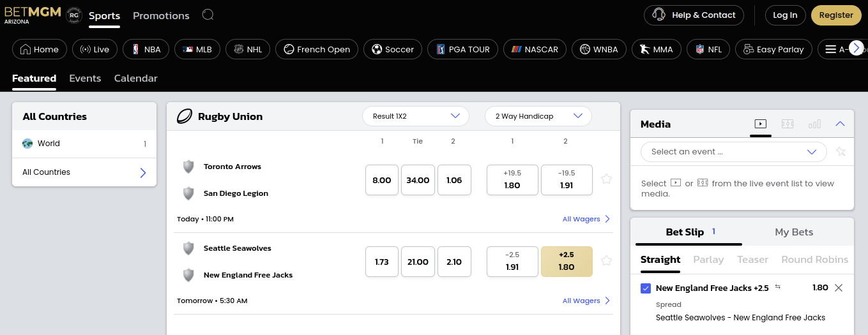Viewport: 868px width, 335px height.
Task: Select San Diego Legion -19.5 handicap
Action: [x=567, y=180]
